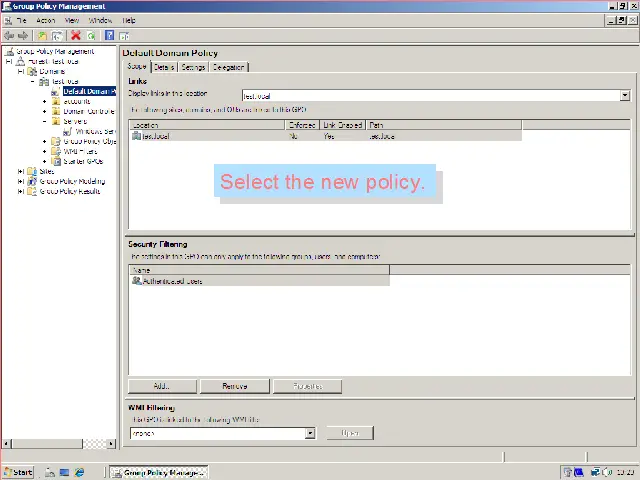Expand the Domain Controllers OU node
The width and height of the screenshot is (640, 480).
pos(45,111)
